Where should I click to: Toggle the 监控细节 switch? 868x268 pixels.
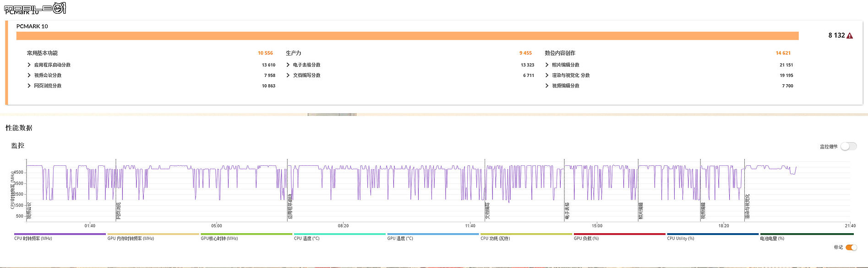(x=848, y=146)
